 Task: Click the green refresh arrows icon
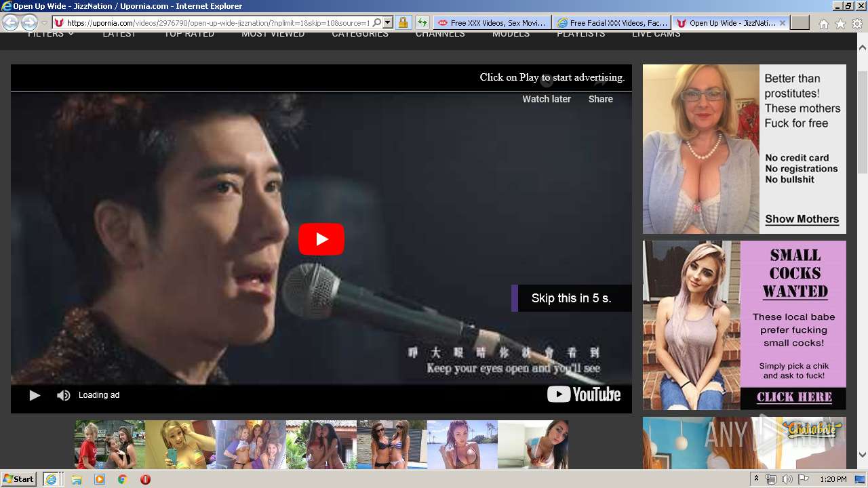point(422,22)
